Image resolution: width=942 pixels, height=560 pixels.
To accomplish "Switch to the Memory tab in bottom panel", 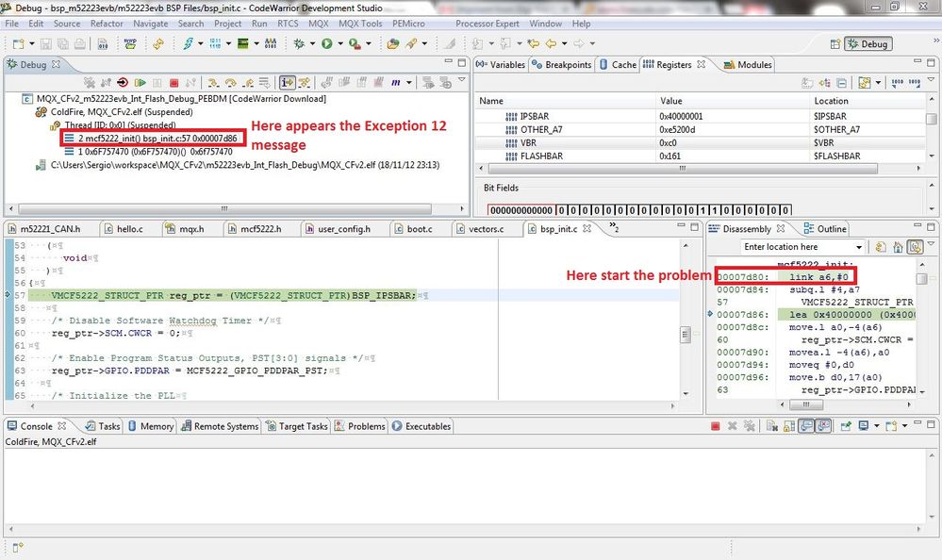I will [x=151, y=426].
